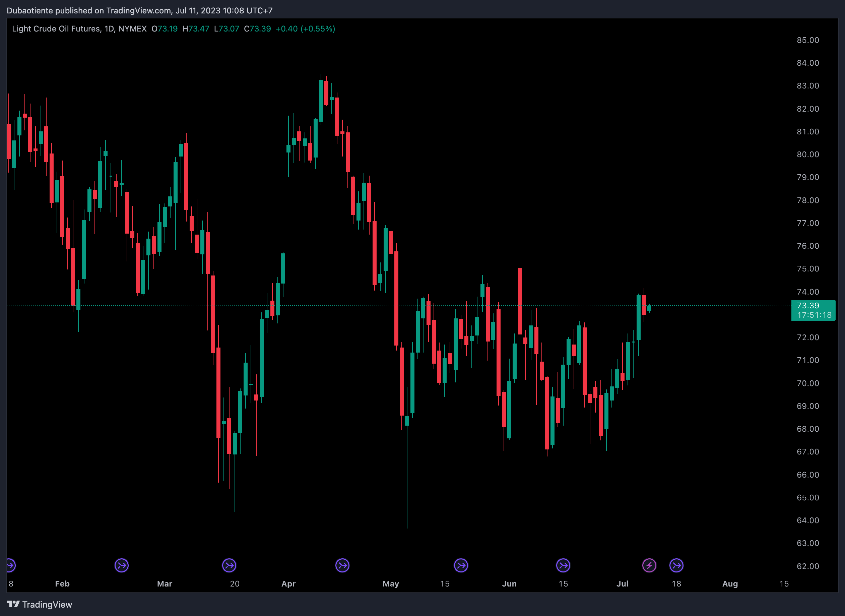Click the latest small green candle near 73.39
845x616 pixels.
point(649,308)
